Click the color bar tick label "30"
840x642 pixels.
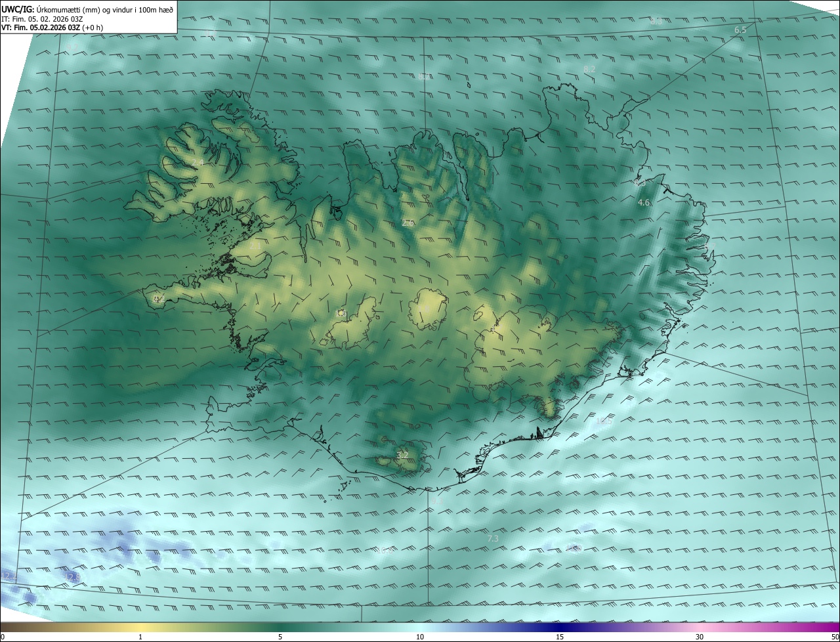click(x=700, y=637)
